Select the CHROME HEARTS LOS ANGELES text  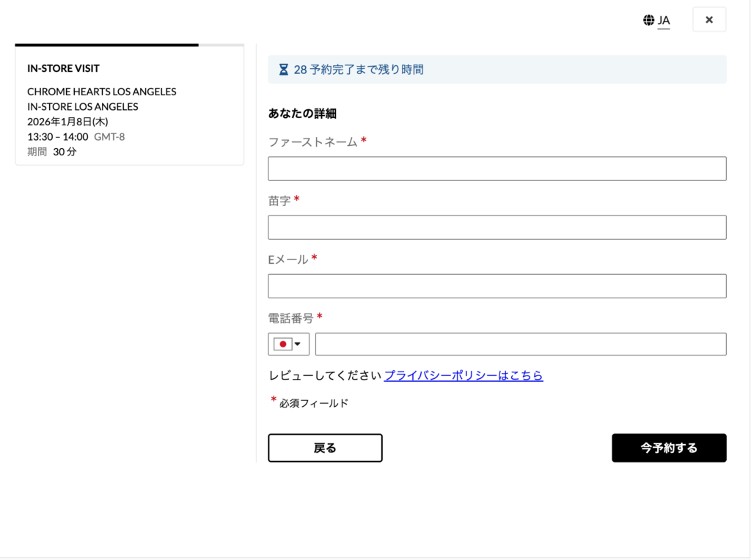click(x=101, y=92)
